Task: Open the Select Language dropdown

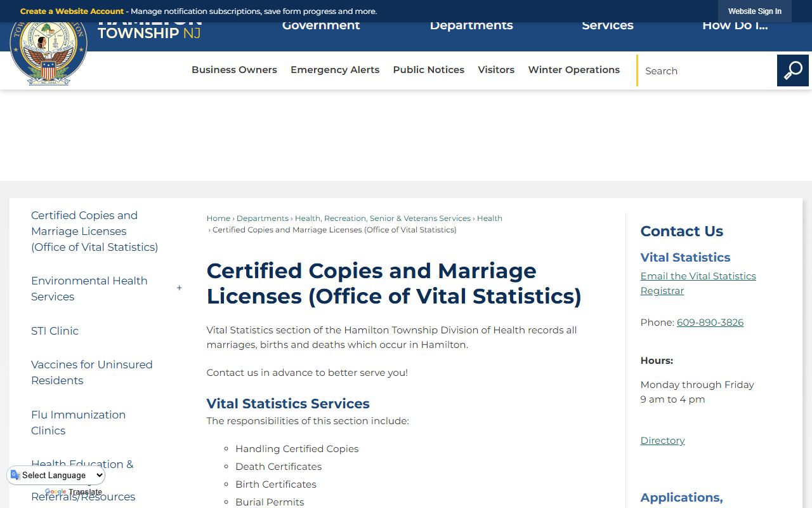Action: point(57,475)
